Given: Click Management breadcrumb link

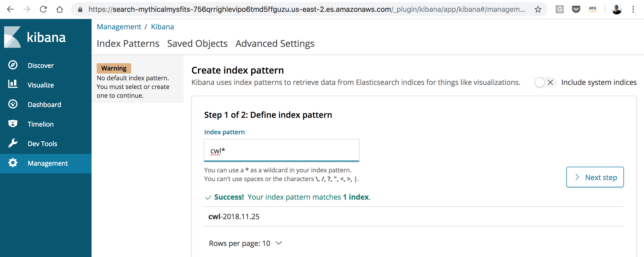Looking at the screenshot, I should pos(119,27).
